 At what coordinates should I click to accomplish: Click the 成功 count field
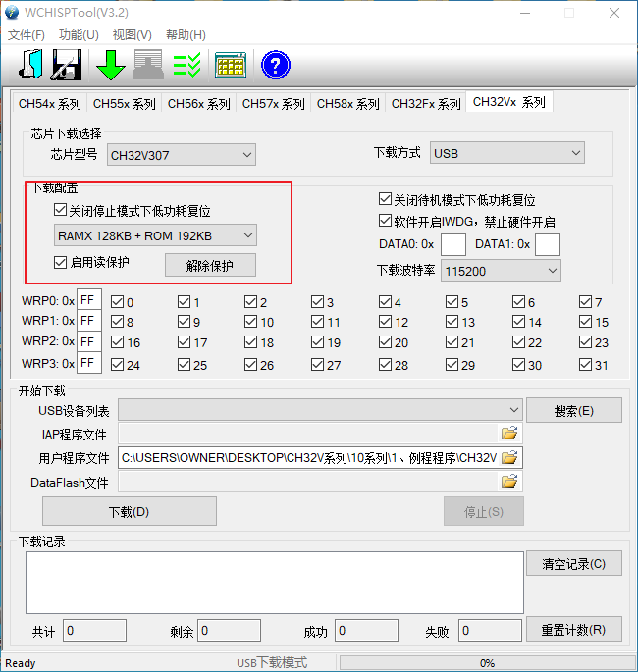coord(366,630)
